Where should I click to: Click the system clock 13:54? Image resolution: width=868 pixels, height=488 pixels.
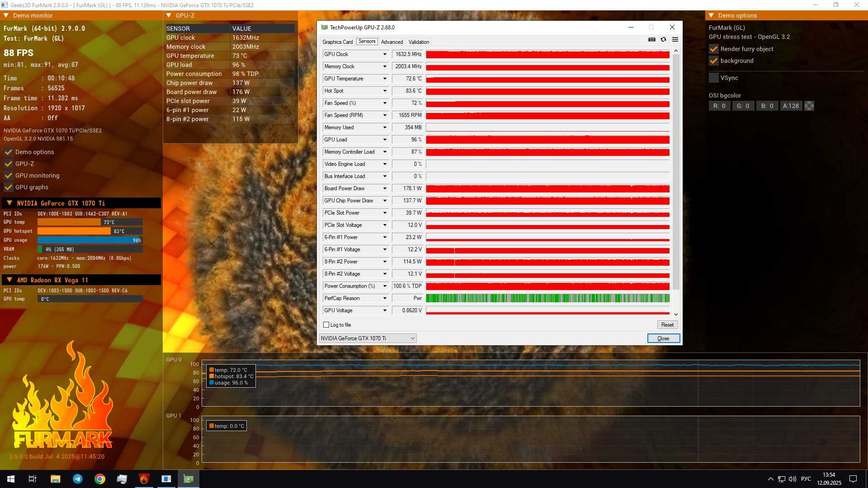[829, 475]
